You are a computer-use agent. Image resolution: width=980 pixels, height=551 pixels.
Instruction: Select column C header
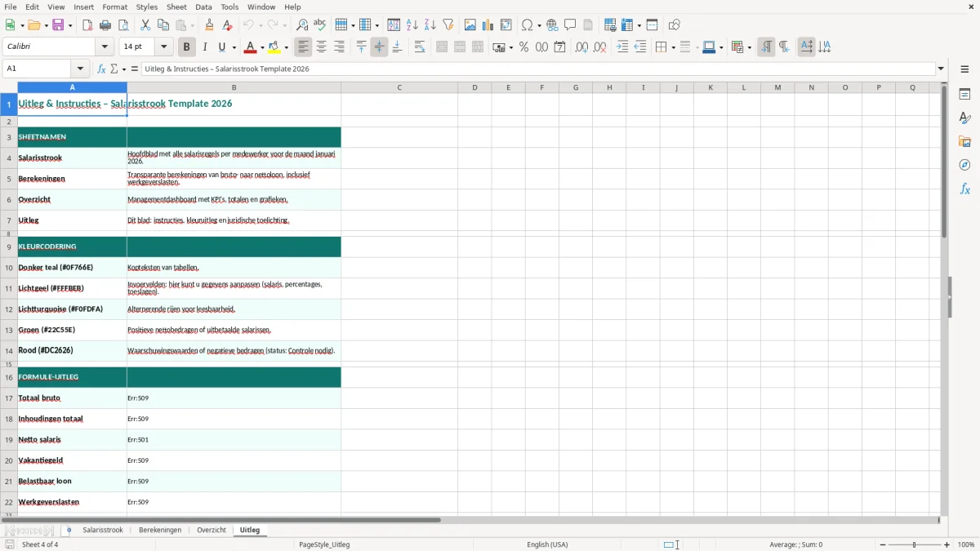pyautogui.click(x=399, y=87)
